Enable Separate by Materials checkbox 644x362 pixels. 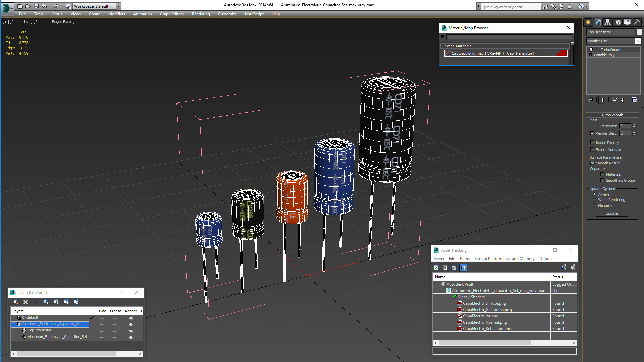pos(603,174)
